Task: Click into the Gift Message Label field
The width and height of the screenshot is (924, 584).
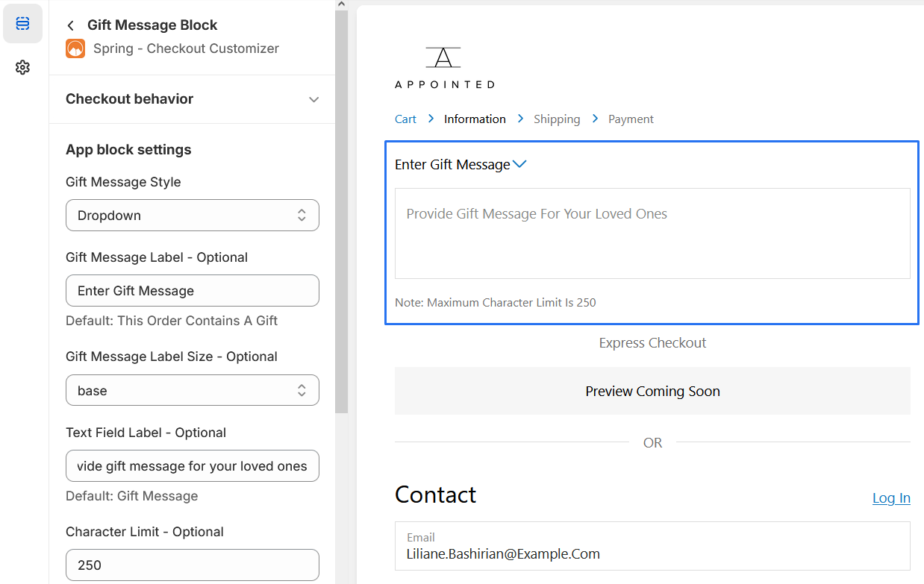Action: (x=193, y=291)
